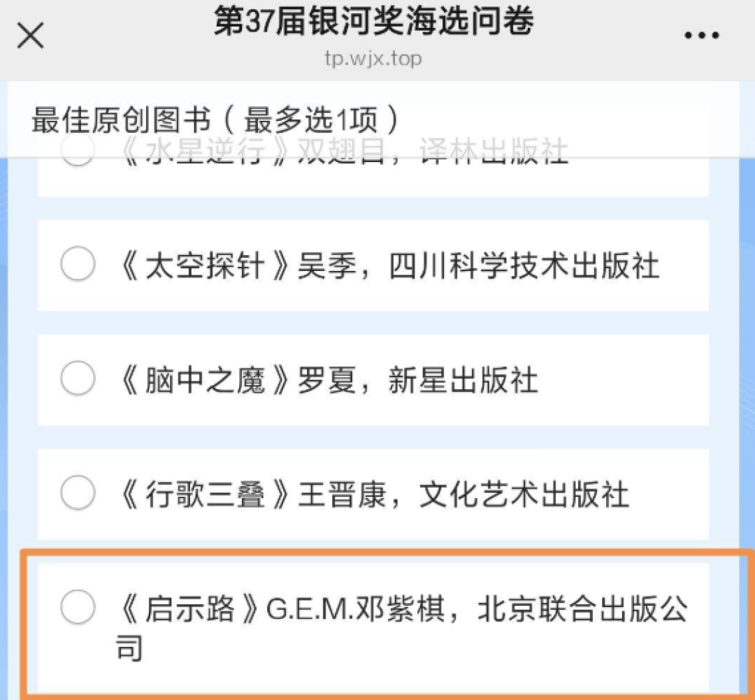
Task: Open the three-dot more options menu
Action: point(702,35)
